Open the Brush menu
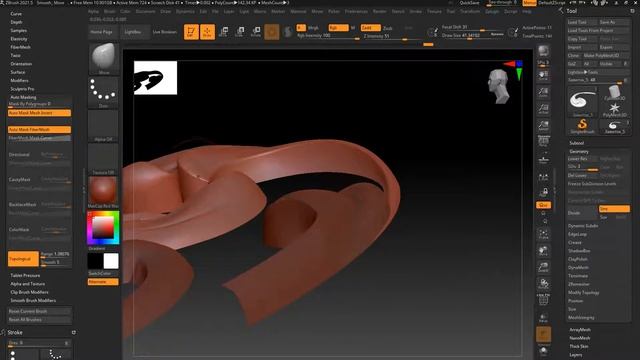The height and width of the screenshot is (360, 640). (x=109, y=11)
